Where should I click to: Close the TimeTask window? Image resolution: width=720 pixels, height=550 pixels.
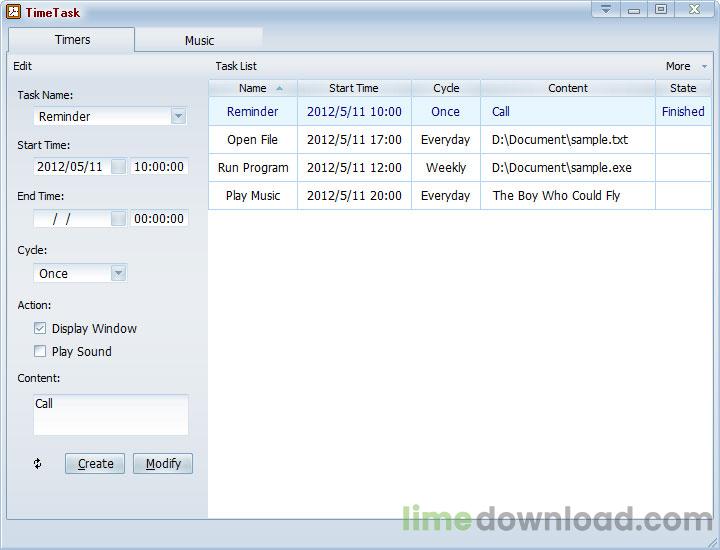point(694,9)
